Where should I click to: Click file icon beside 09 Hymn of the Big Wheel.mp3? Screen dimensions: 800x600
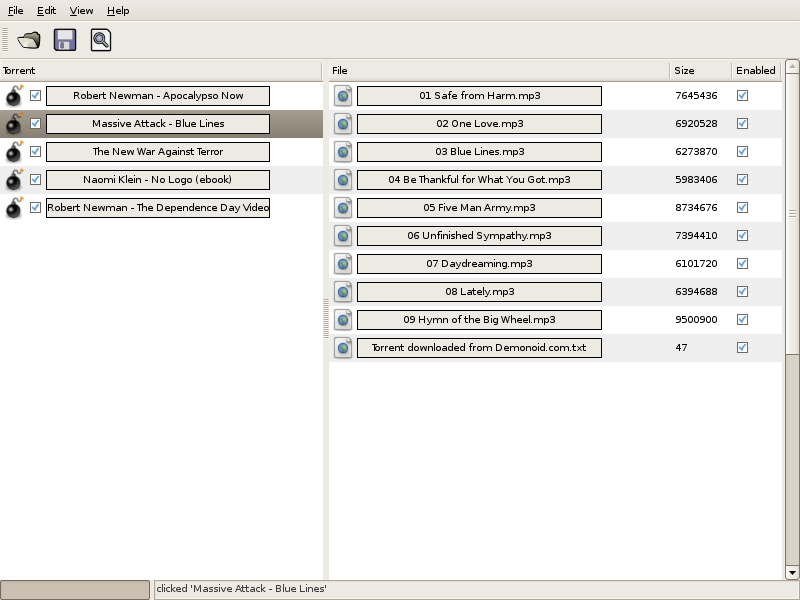point(343,320)
